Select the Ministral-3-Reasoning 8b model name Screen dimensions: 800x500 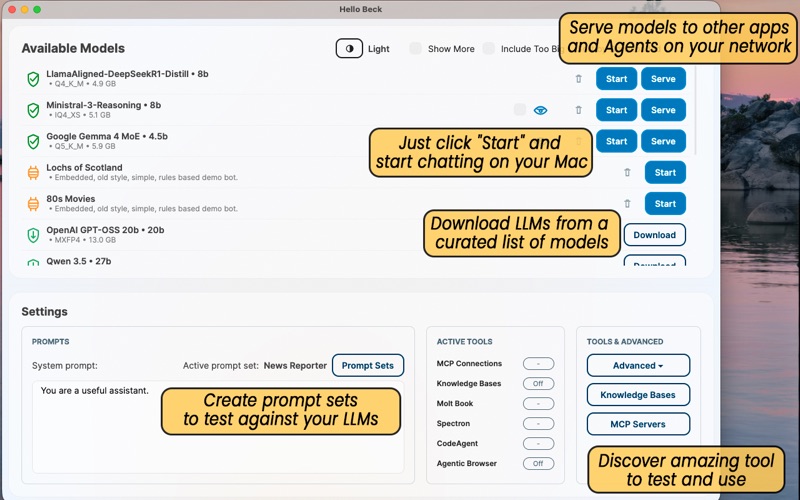(x=104, y=105)
